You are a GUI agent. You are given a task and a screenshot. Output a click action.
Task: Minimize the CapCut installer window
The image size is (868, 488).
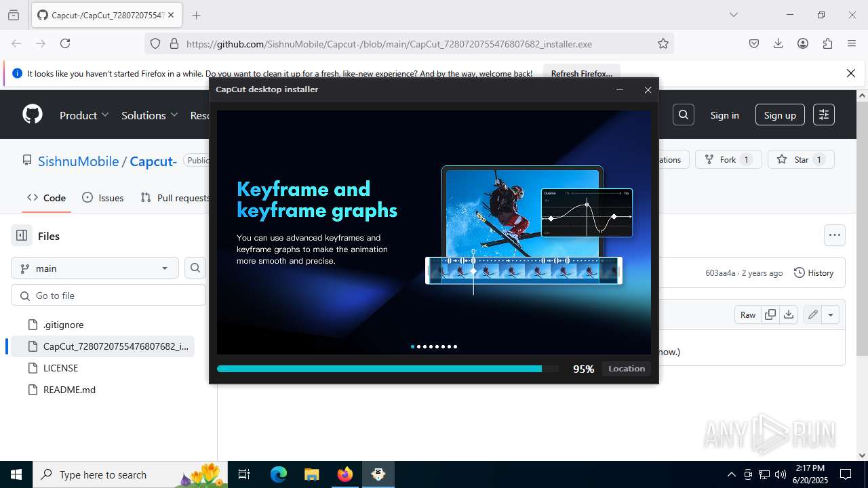tap(620, 89)
